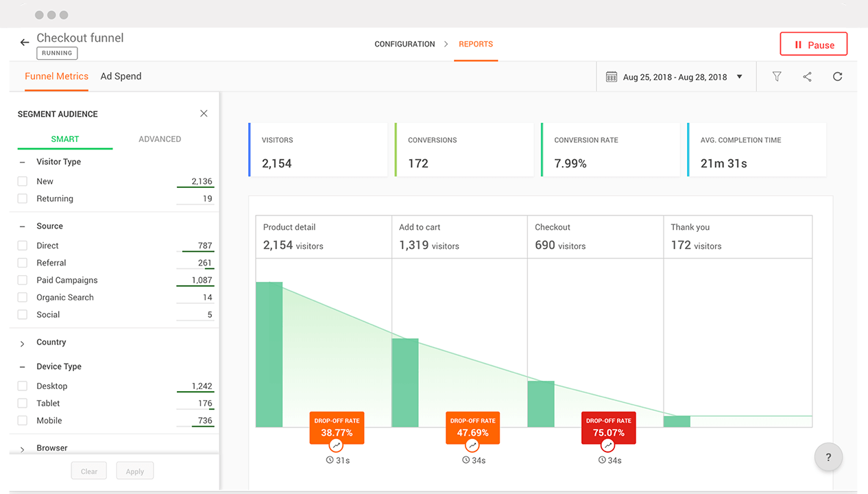Click the New visitors count 2,136
The height and width of the screenshot is (494, 868).
202,181
